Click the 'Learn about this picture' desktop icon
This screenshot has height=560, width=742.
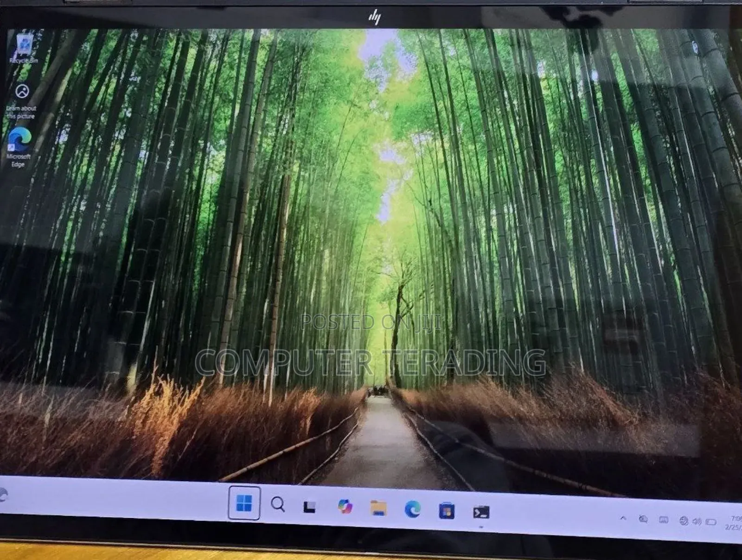point(21,102)
